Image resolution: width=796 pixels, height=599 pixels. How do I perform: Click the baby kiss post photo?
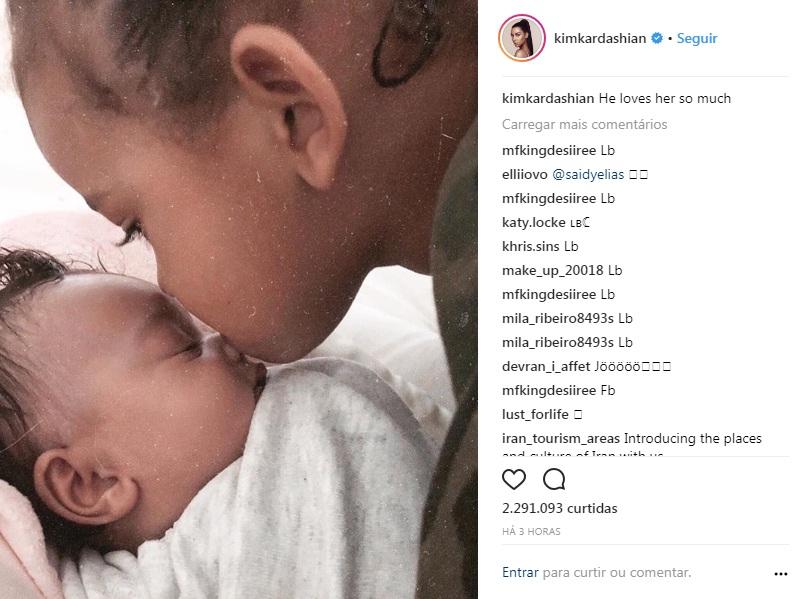(239, 300)
